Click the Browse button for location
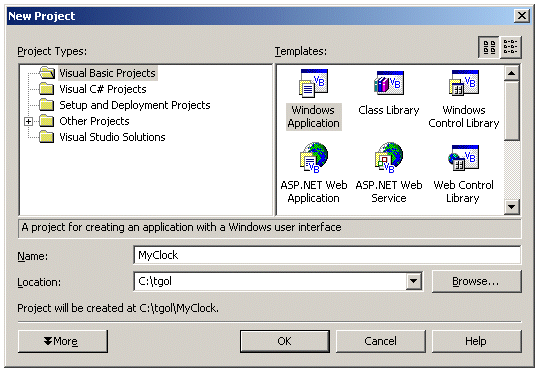The image size is (540, 373). (477, 281)
